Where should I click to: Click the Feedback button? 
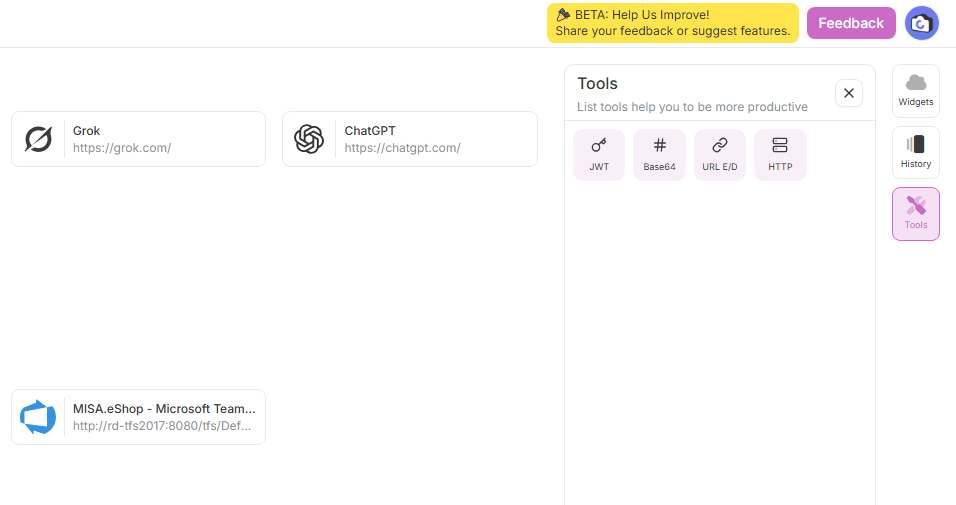[x=851, y=23]
